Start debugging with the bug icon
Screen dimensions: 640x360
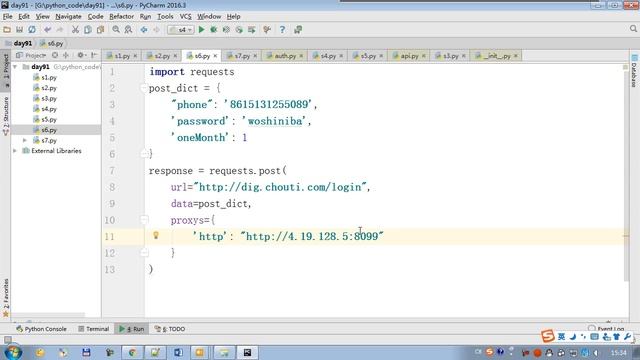[213, 29]
